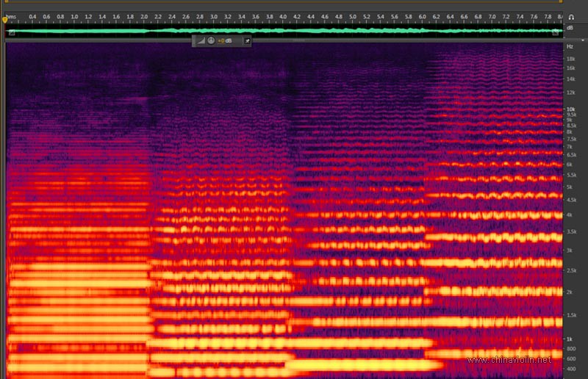Click the headphones icon above the dB scale
Image resolution: width=588 pixels, height=379 pixels.
point(571,16)
